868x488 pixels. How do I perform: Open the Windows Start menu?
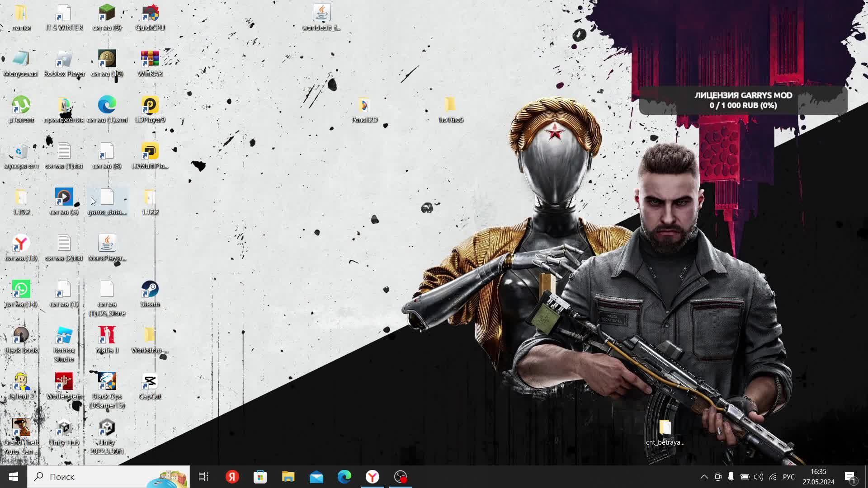[14, 477]
